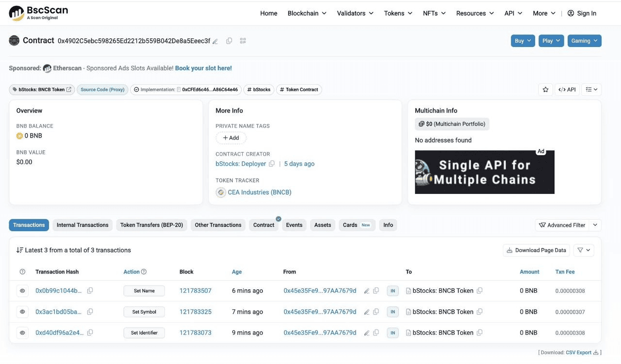Click the Ad label on banner
The height and width of the screenshot is (364, 621).
click(541, 151)
